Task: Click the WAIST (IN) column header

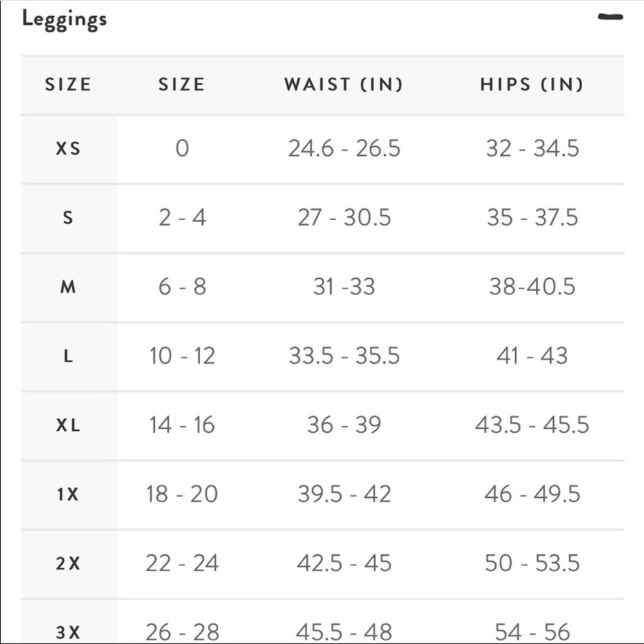Action: coord(343,84)
